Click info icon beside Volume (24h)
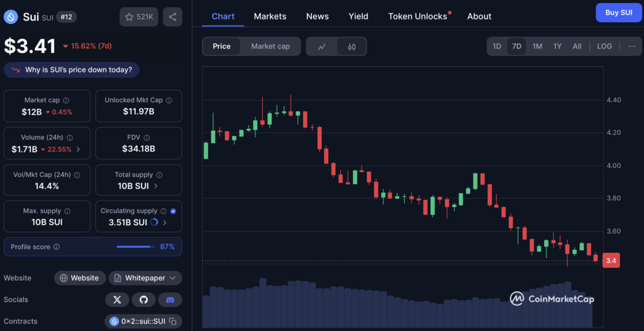 (x=70, y=138)
